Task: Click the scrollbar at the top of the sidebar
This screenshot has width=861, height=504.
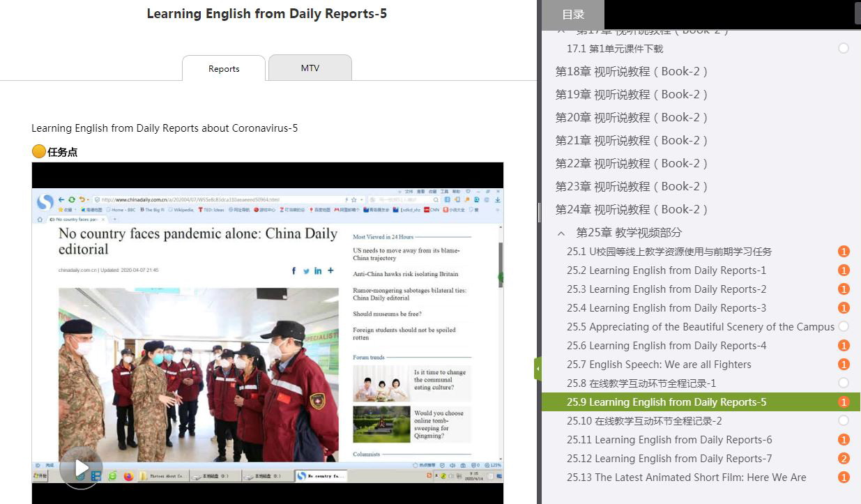Action: [x=857, y=14]
